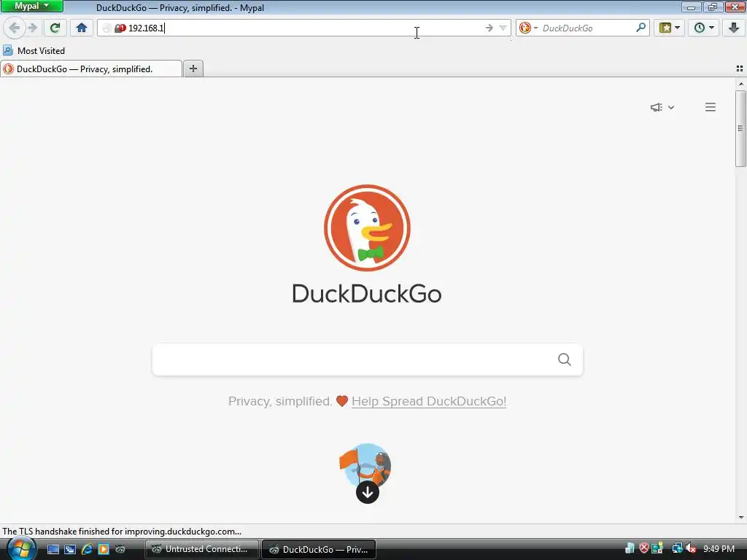Go back one page
The height and width of the screenshot is (560, 747).
[15, 28]
